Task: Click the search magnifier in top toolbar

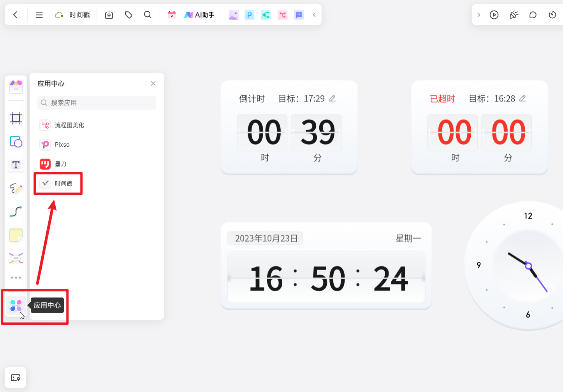Action: click(x=148, y=15)
